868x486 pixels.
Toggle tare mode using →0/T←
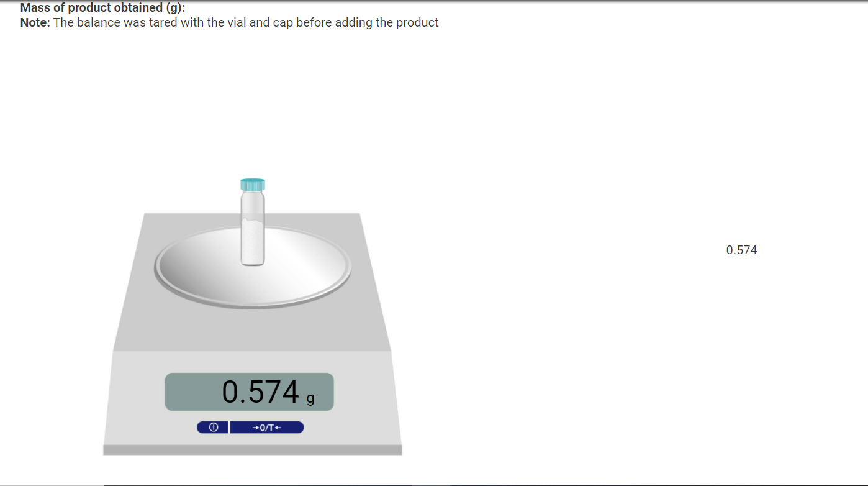[266, 427]
